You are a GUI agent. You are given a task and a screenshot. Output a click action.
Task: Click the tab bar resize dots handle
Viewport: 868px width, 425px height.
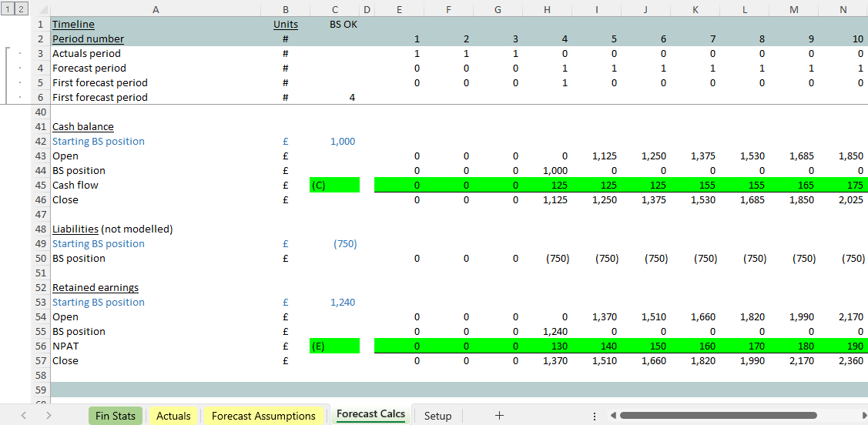tap(594, 416)
